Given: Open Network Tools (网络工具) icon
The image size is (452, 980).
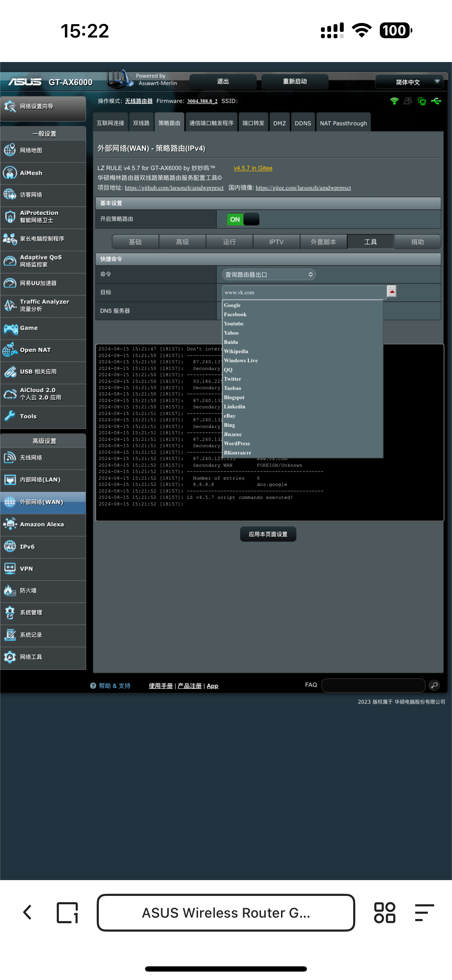Looking at the screenshot, I should [x=10, y=657].
